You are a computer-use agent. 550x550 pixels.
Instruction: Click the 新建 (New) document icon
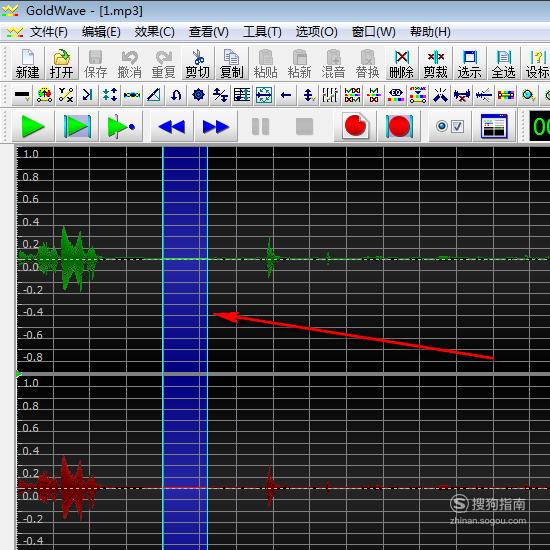click(x=28, y=64)
